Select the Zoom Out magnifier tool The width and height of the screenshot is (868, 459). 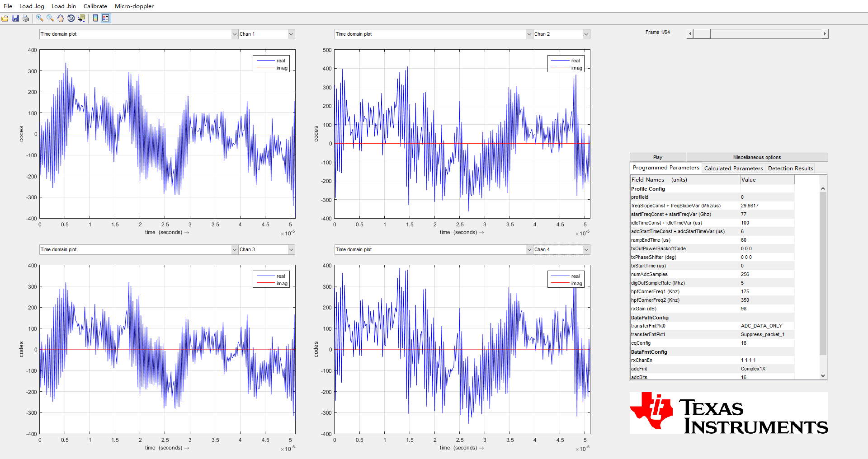point(50,18)
